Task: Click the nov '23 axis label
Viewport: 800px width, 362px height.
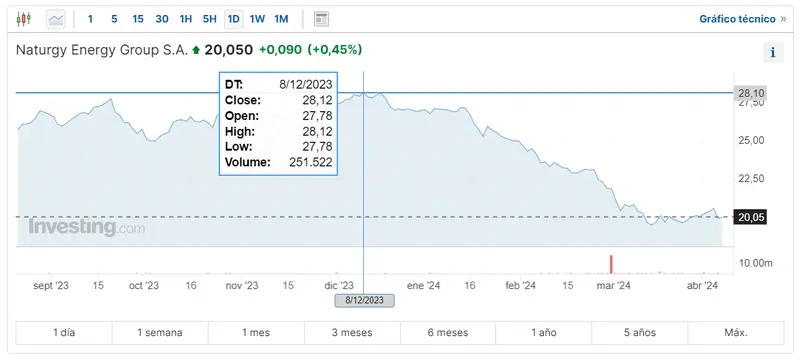Action: click(x=242, y=286)
